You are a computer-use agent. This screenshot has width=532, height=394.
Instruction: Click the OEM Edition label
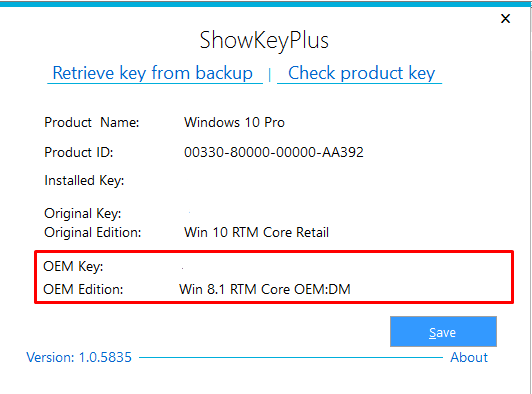click(x=83, y=289)
